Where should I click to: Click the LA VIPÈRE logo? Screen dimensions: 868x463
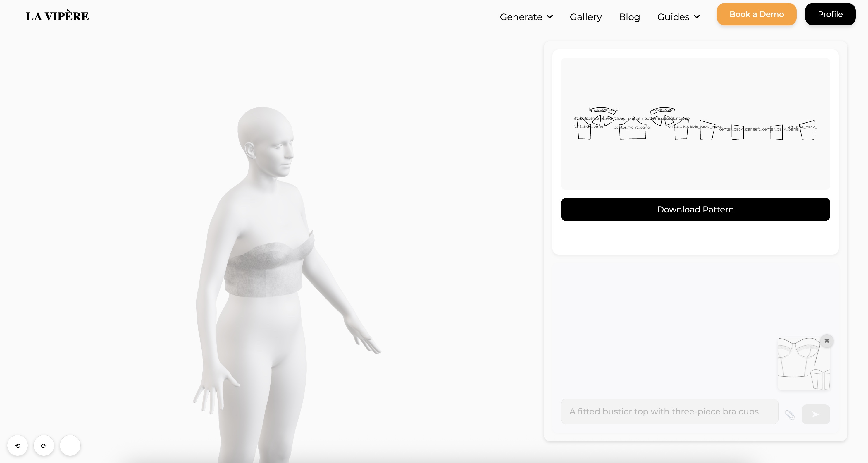57,16
